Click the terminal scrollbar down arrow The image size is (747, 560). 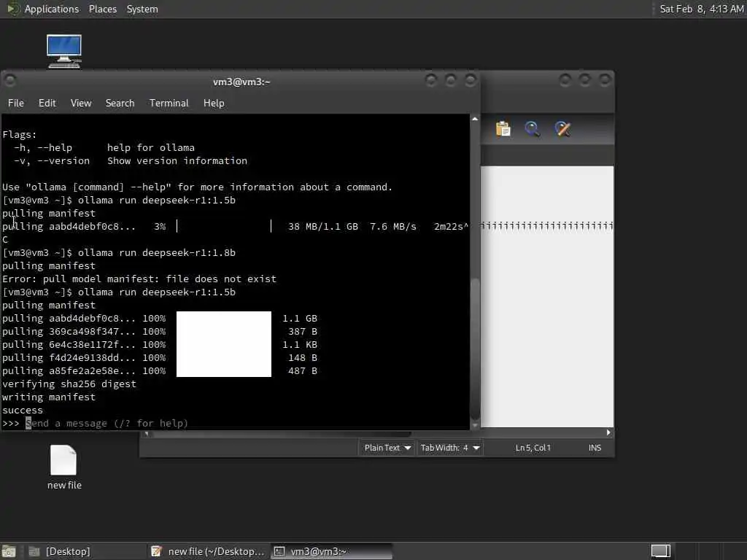pos(474,426)
